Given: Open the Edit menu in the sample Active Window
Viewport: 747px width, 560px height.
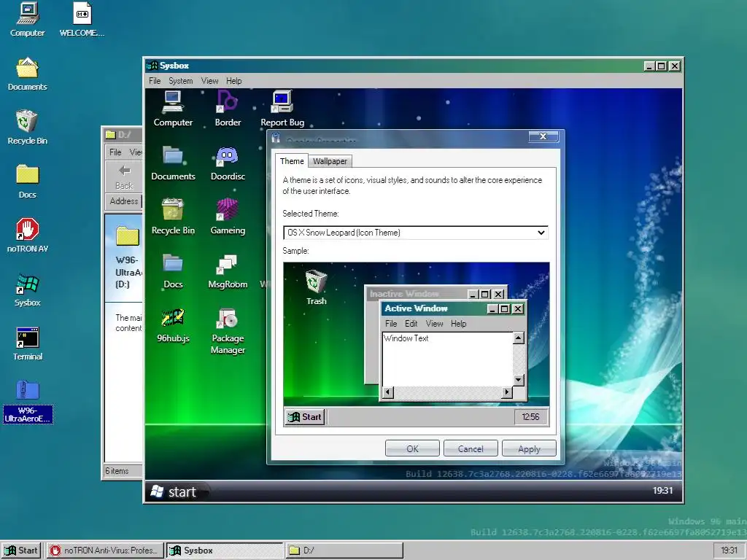Looking at the screenshot, I should (x=411, y=324).
